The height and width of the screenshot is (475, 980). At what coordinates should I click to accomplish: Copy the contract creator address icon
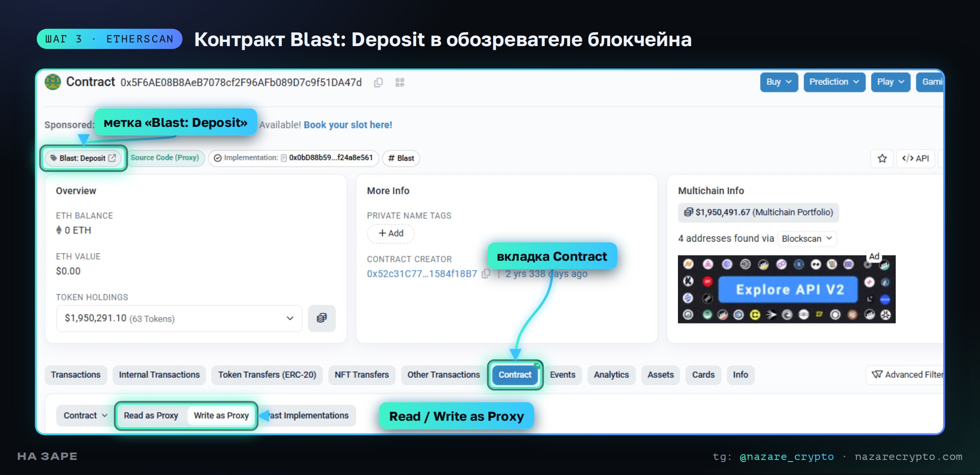(x=486, y=273)
